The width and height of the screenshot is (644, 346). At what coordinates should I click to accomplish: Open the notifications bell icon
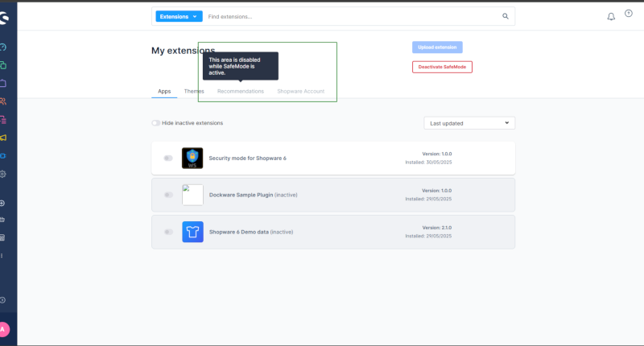tap(611, 16)
